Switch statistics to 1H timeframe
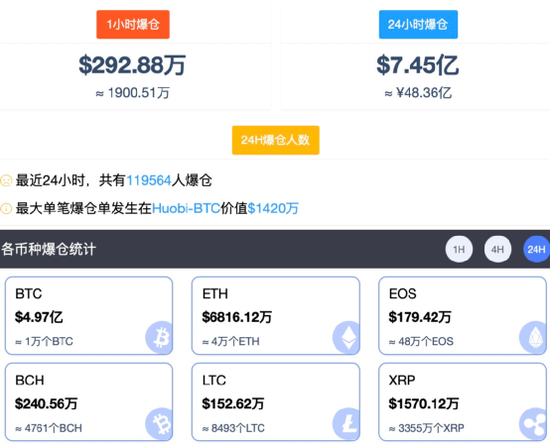The image size is (550, 447). [459, 249]
